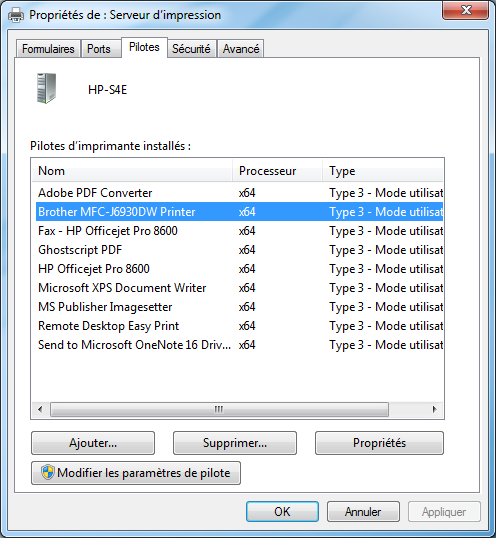Select Remote Desktop Easy Print driver
Screen dimensions: 496x538
pyautogui.click(x=239, y=326)
